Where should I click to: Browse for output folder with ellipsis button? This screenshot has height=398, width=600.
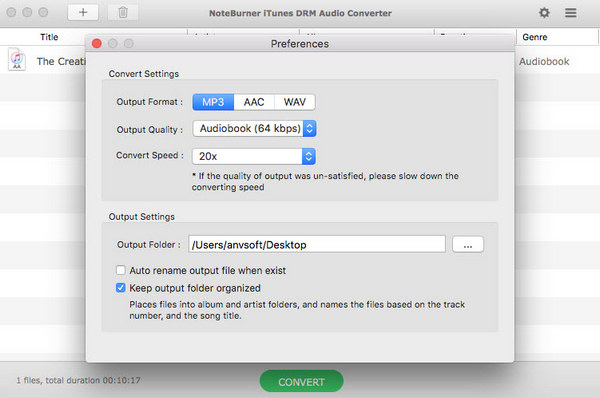point(468,244)
